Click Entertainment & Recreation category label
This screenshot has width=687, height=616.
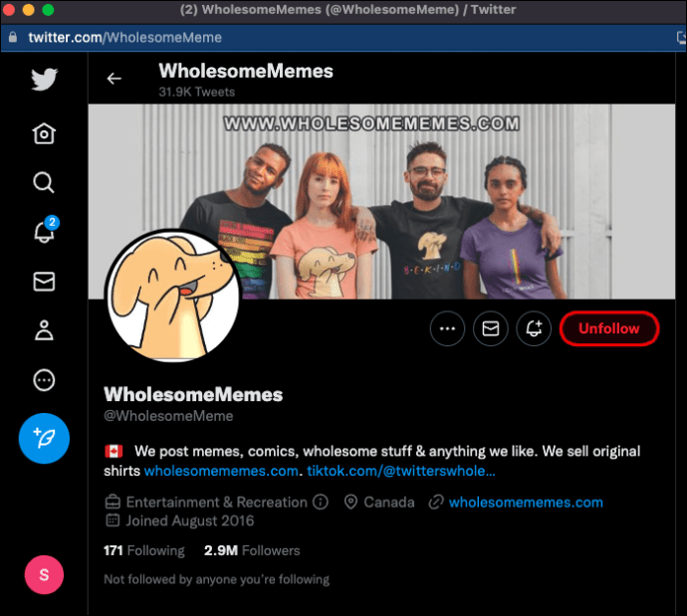[x=217, y=503]
